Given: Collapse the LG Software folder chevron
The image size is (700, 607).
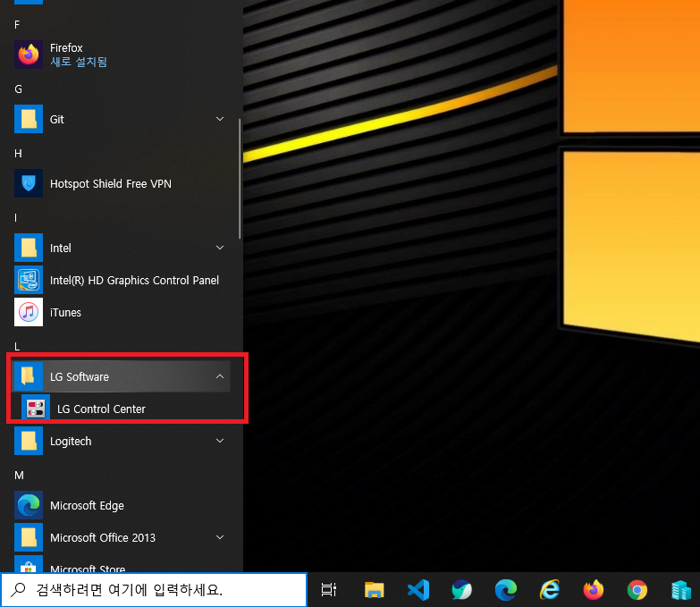Looking at the screenshot, I should point(220,376).
